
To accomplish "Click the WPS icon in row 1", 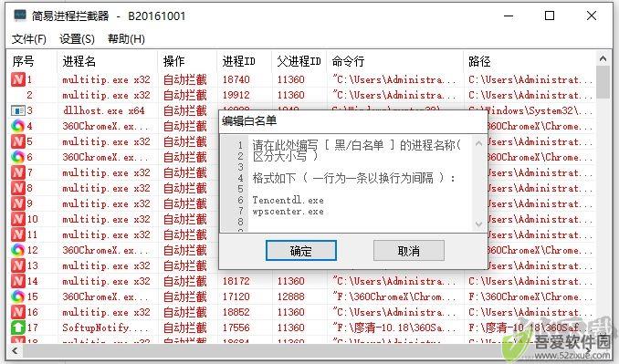I will 17,79.
